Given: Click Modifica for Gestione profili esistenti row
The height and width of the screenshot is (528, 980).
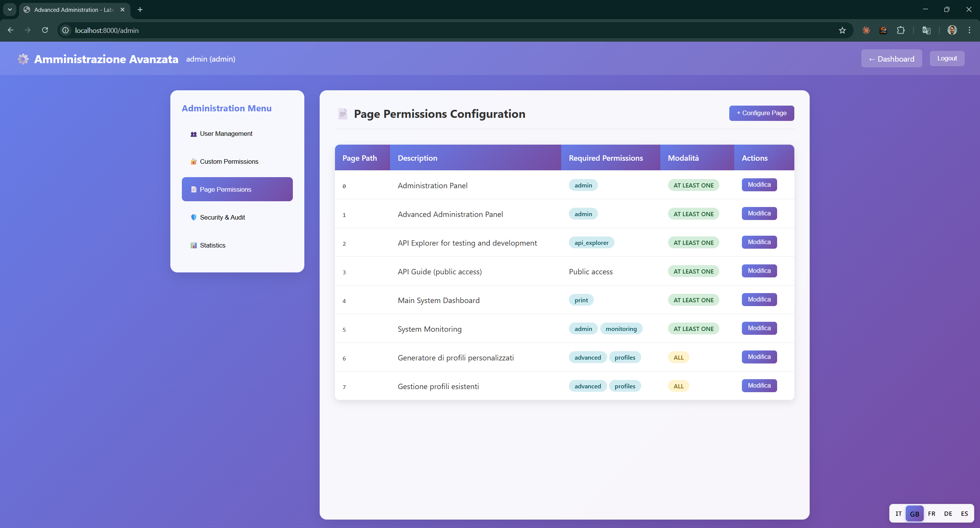Looking at the screenshot, I should (x=759, y=385).
